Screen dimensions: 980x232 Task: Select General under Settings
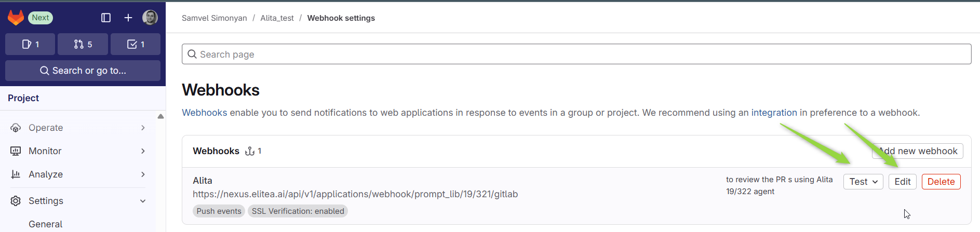pos(46,224)
